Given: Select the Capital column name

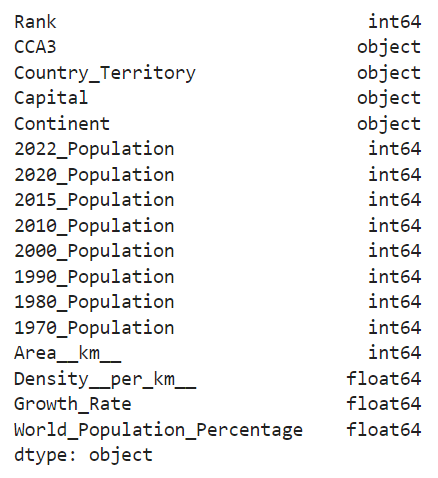Looking at the screenshot, I should (x=51, y=99).
